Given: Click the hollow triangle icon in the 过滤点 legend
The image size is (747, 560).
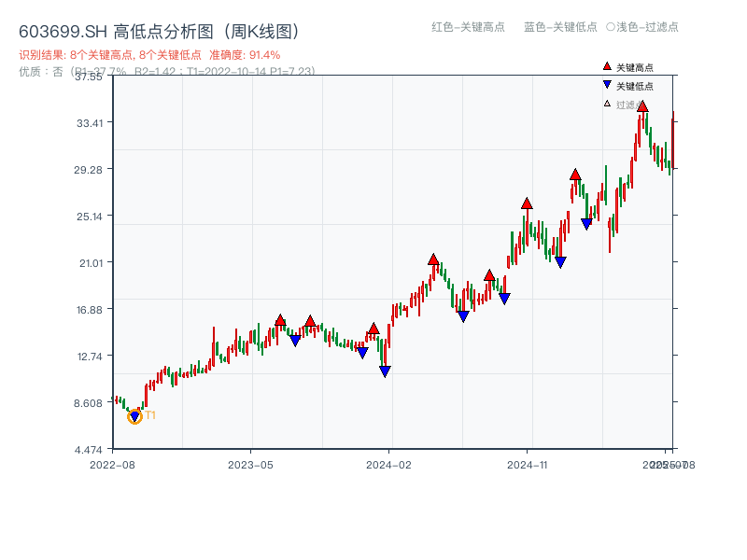Looking at the screenshot, I should [x=607, y=104].
